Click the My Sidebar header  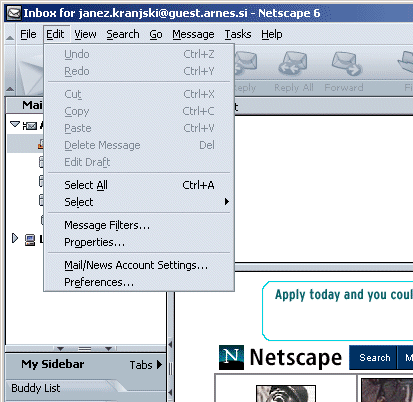pyautogui.click(x=53, y=364)
